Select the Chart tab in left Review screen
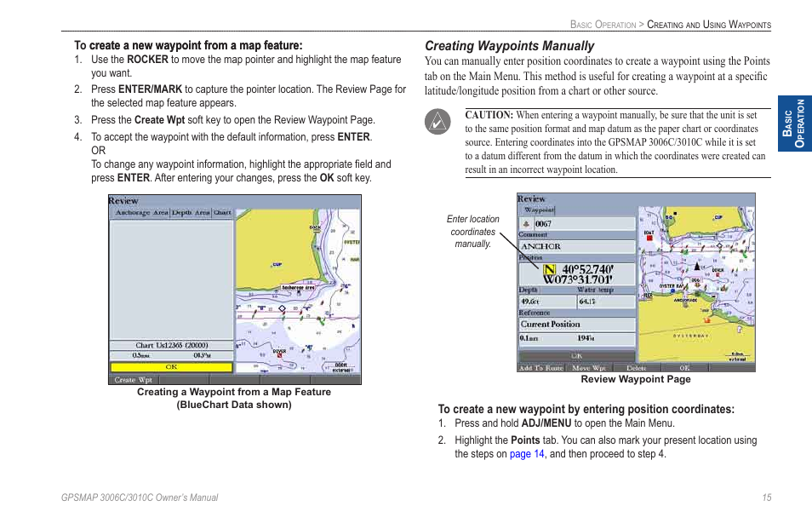 coord(223,212)
